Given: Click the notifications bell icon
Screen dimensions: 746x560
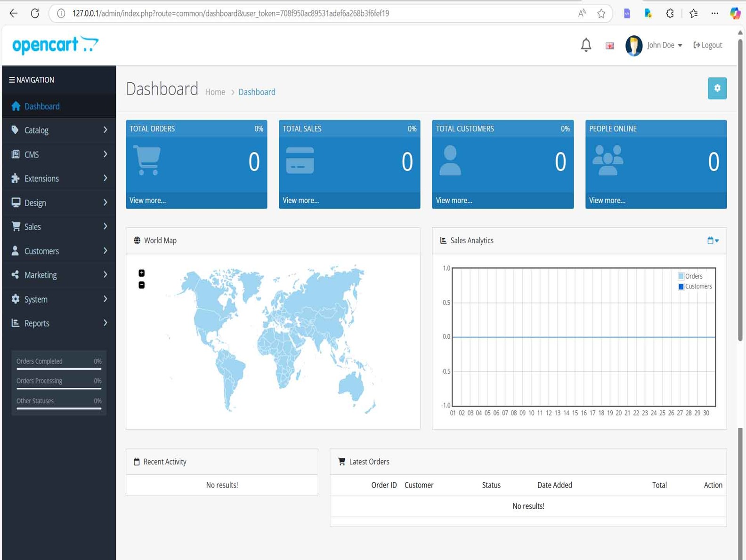Looking at the screenshot, I should coord(586,45).
